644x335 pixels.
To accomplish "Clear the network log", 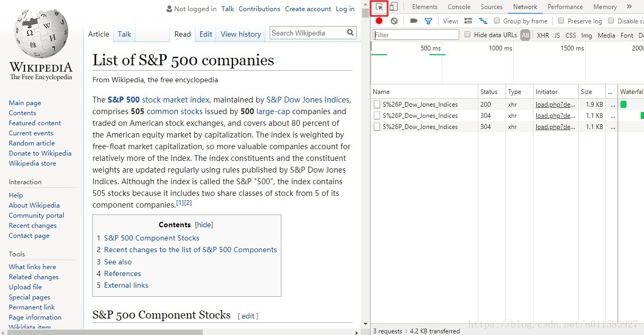I will click(394, 21).
